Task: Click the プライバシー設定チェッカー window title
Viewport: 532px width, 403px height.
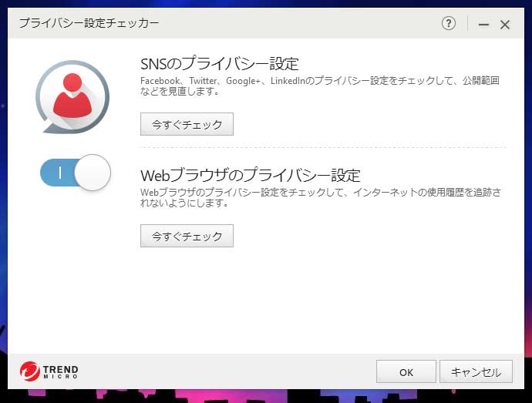Action: pyautogui.click(x=89, y=24)
